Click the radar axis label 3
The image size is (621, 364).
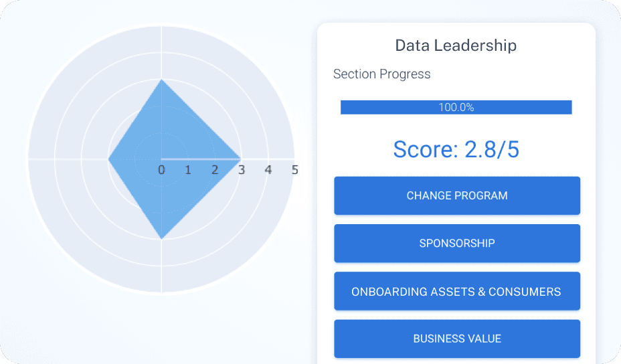pos(242,170)
